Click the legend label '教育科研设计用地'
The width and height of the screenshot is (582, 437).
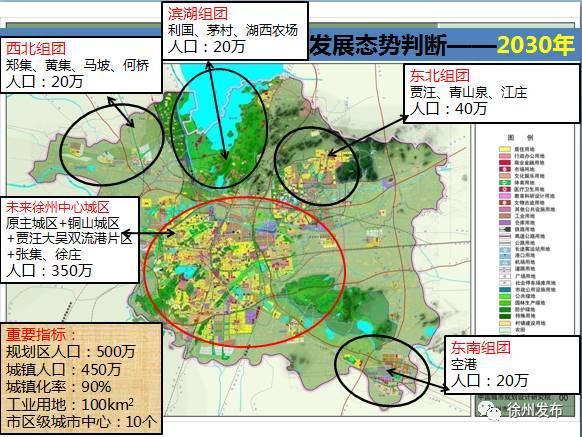coord(534,196)
